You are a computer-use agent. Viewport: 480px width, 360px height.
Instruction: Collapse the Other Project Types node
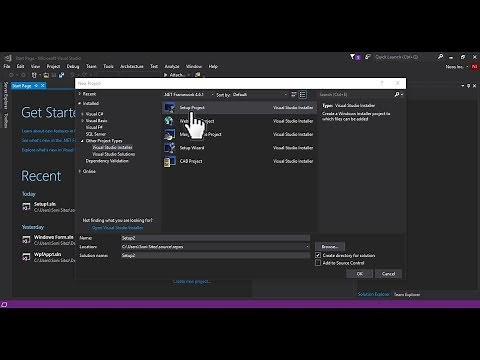(82, 141)
